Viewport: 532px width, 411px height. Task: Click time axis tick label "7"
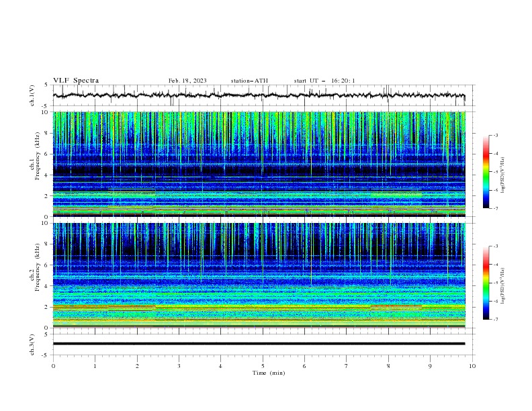347,366
